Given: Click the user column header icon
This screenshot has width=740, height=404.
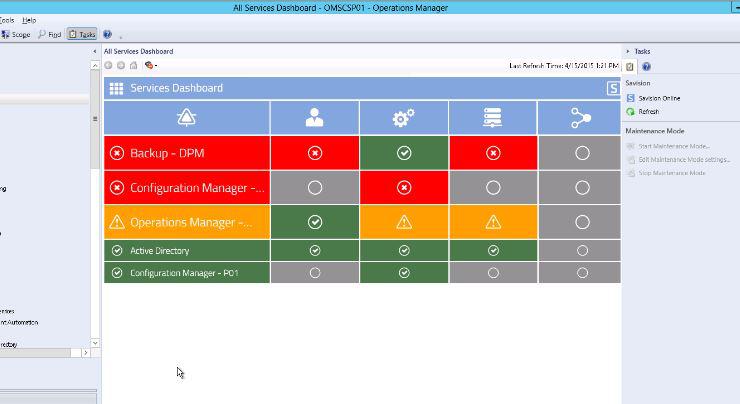Looking at the screenshot, I should click(x=314, y=118).
